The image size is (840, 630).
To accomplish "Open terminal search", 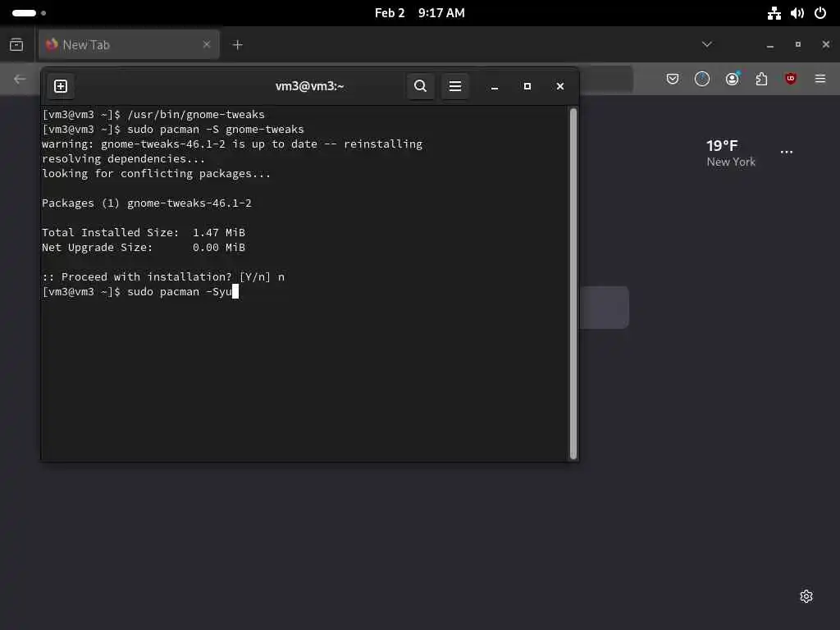I will point(421,86).
